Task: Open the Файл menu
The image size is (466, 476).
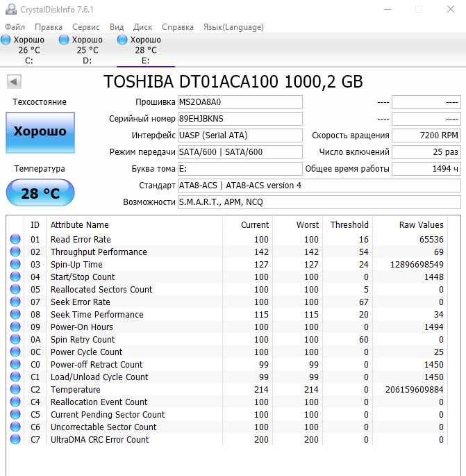Action: point(15,27)
